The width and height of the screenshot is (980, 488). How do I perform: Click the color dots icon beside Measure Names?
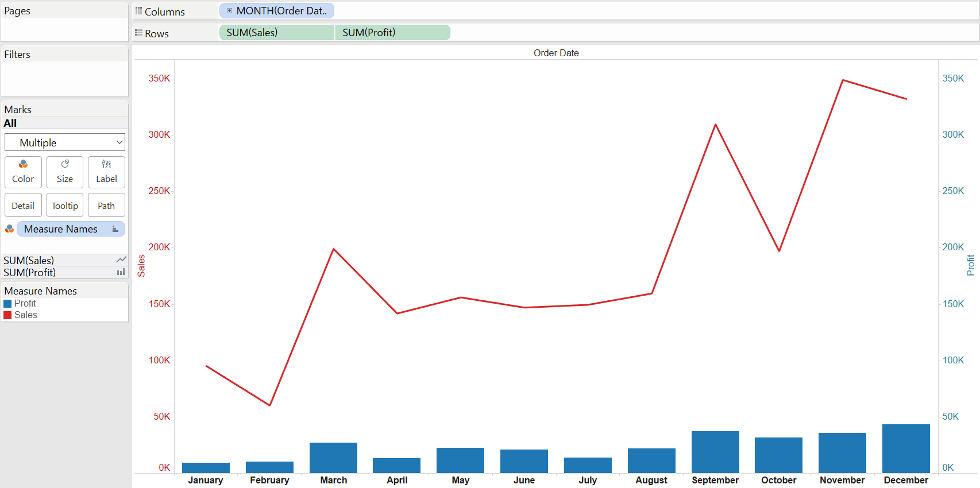(9, 229)
